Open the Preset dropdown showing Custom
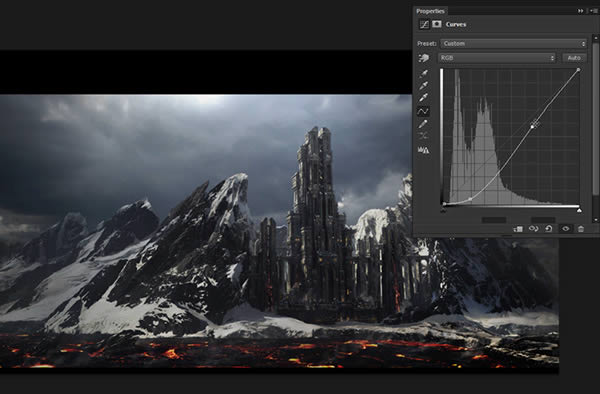Screen dimensions: 600x394 514,44
